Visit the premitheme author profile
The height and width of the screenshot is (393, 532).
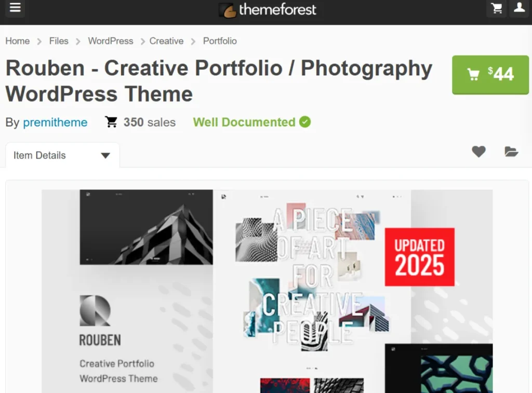point(55,122)
